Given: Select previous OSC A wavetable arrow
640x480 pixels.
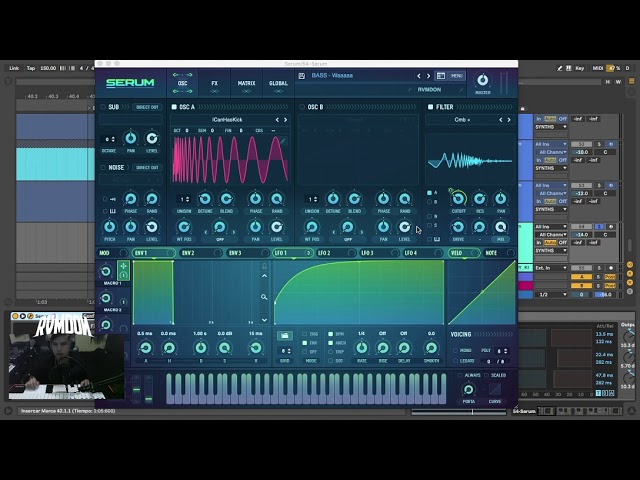Looking at the screenshot, I should coord(277,120).
